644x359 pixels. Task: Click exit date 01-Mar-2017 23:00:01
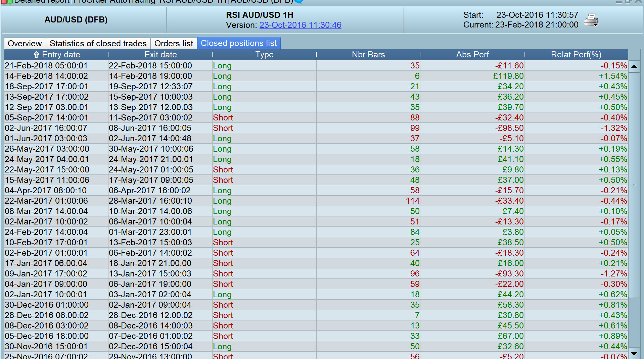point(150,232)
